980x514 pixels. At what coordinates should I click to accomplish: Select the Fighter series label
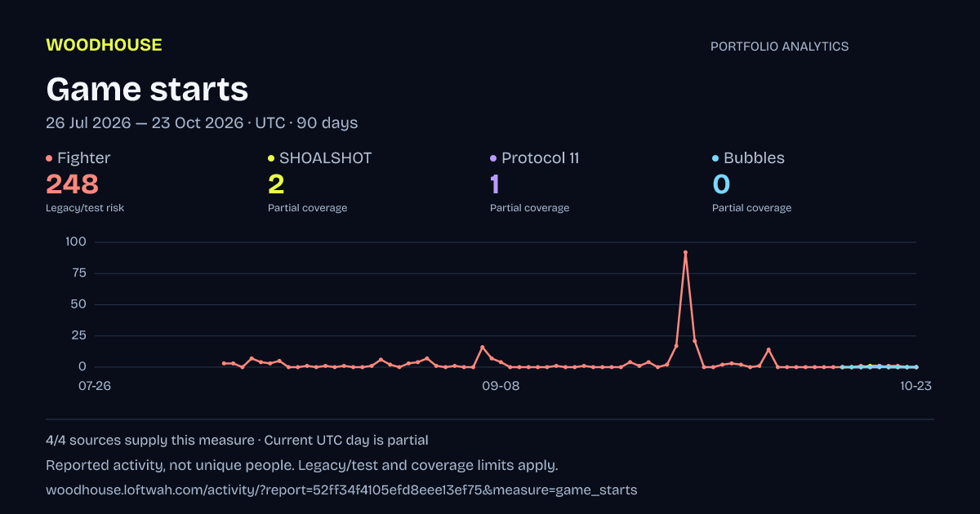[83, 158]
